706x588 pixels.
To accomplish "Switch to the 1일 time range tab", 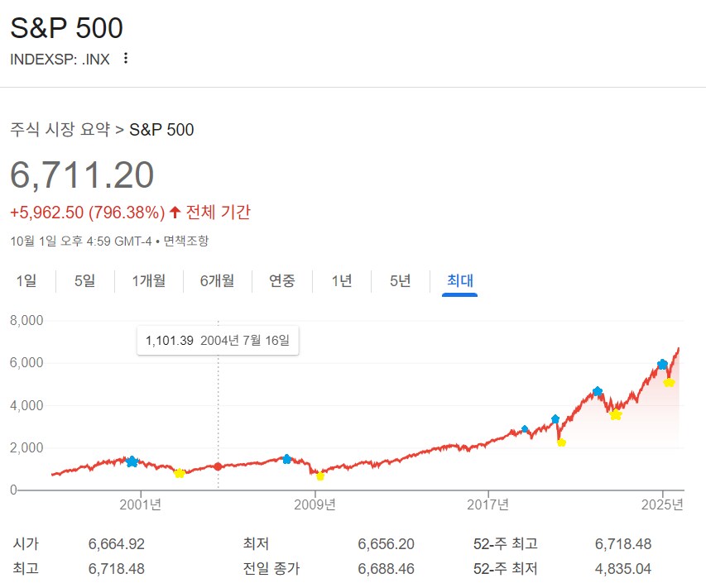I will tap(27, 281).
